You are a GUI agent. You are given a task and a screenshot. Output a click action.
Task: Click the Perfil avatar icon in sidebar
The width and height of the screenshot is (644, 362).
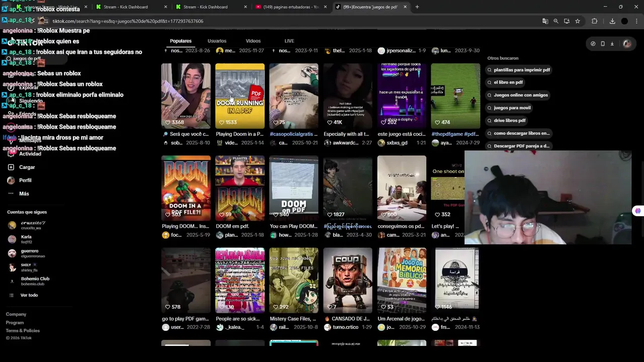(x=11, y=180)
